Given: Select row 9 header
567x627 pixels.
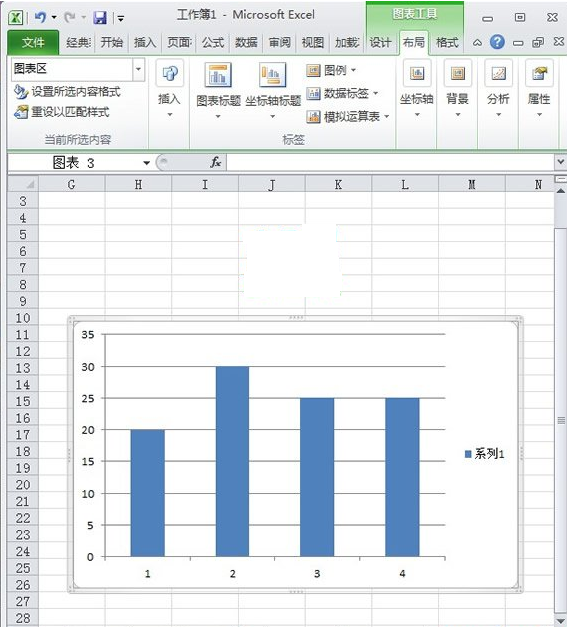Looking at the screenshot, I should (x=23, y=301).
